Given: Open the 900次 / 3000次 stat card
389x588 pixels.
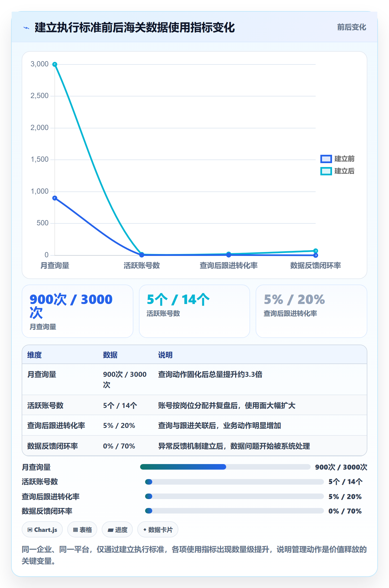Looking at the screenshot, I should click(x=78, y=311).
